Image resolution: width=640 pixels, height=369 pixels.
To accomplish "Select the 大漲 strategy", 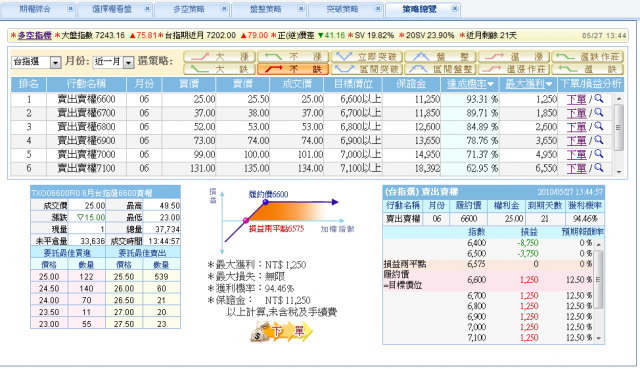I will tap(219, 56).
